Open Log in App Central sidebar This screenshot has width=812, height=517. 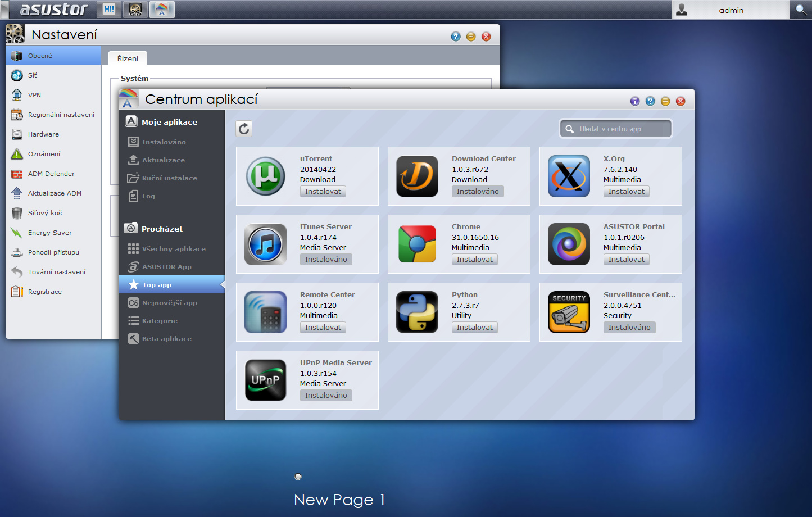tap(172, 196)
